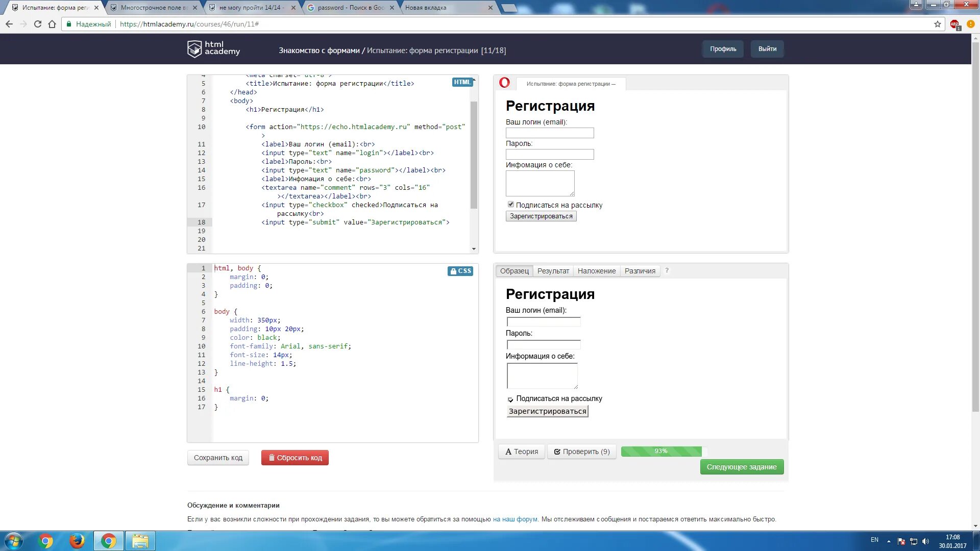Switch to the Результат tab
Image resolution: width=980 pixels, height=551 pixels.
click(553, 271)
